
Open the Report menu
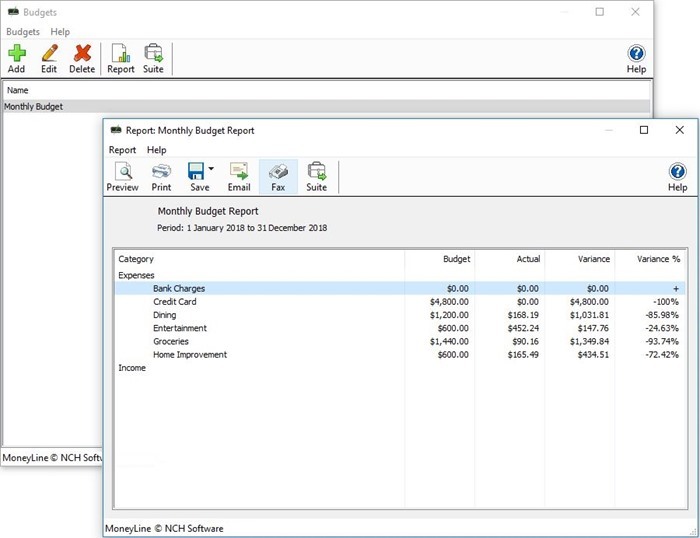point(122,150)
